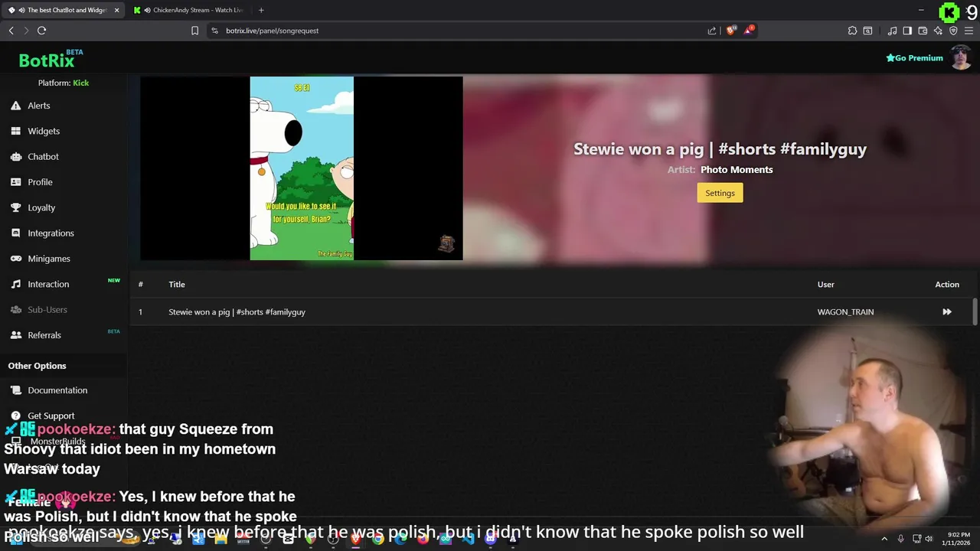Reload the current browser page
The image size is (980, 551).
click(x=41, y=31)
